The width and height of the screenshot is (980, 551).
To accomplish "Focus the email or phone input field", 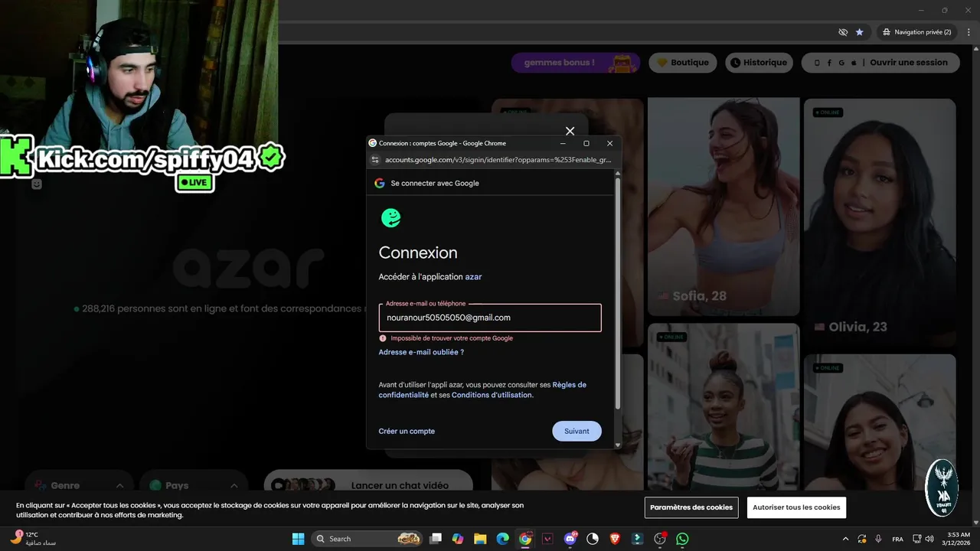I will click(x=490, y=318).
